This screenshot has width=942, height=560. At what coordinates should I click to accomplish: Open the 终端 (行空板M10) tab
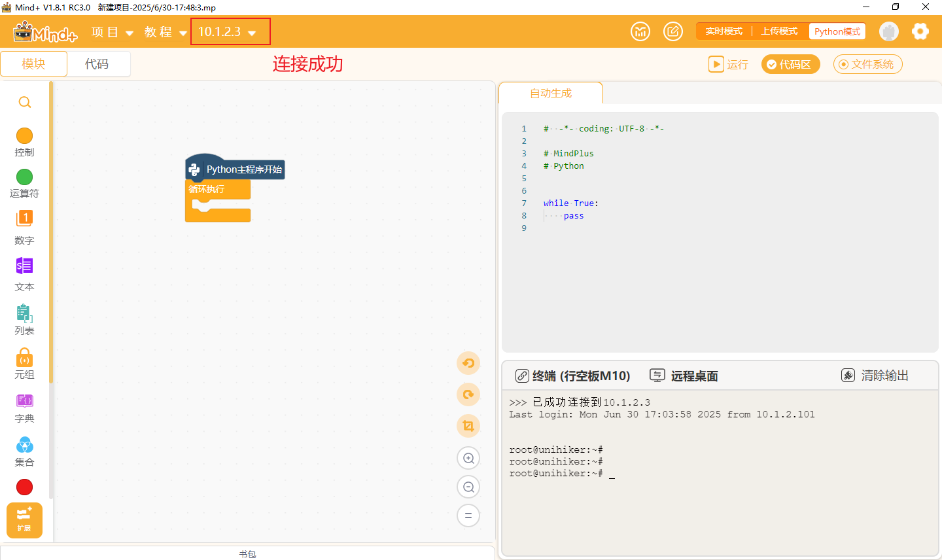573,376
